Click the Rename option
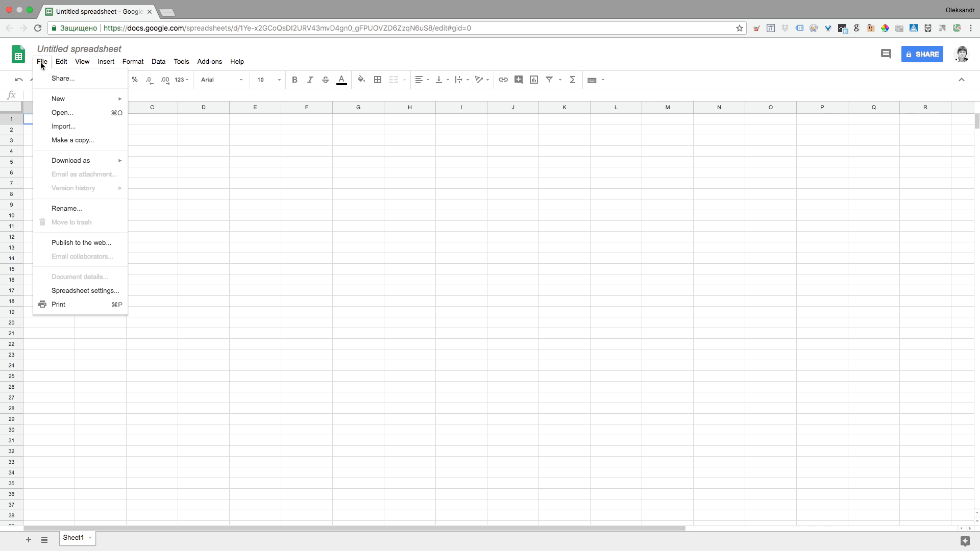The height and width of the screenshot is (551, 980). click(67, 208)
